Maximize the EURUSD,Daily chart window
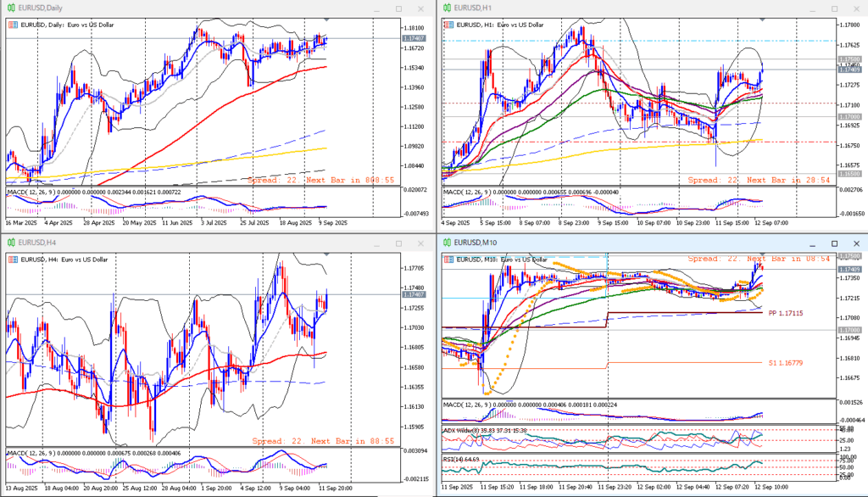 [398, 8]
